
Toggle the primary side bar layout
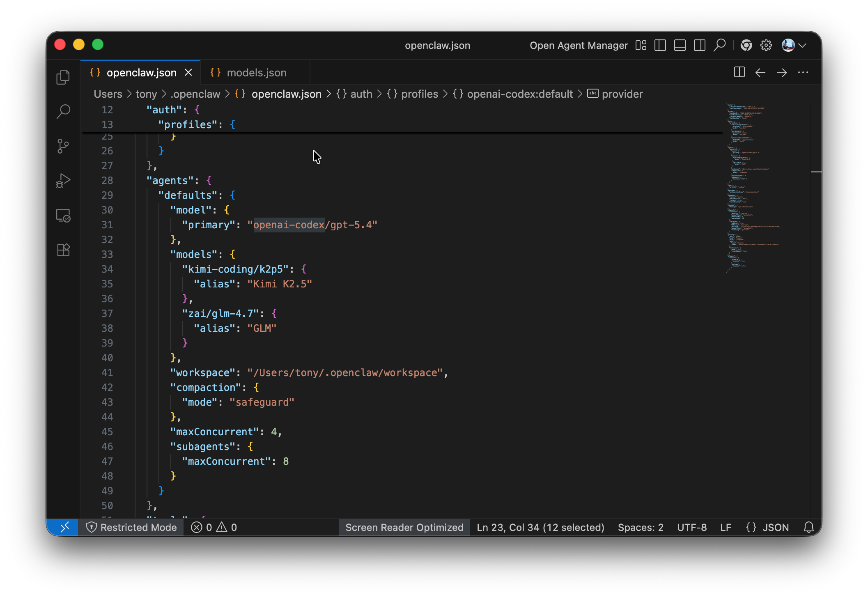[x=660, y=45]
